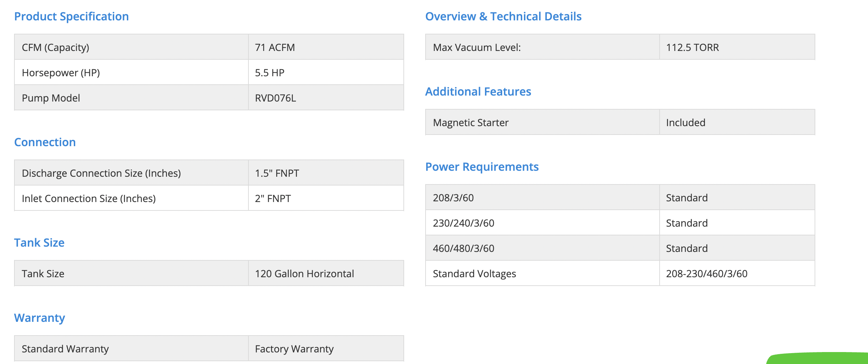The image size is (868, 364).
Task: Click the Tank Size section heading
Action: tap(39, 243)
